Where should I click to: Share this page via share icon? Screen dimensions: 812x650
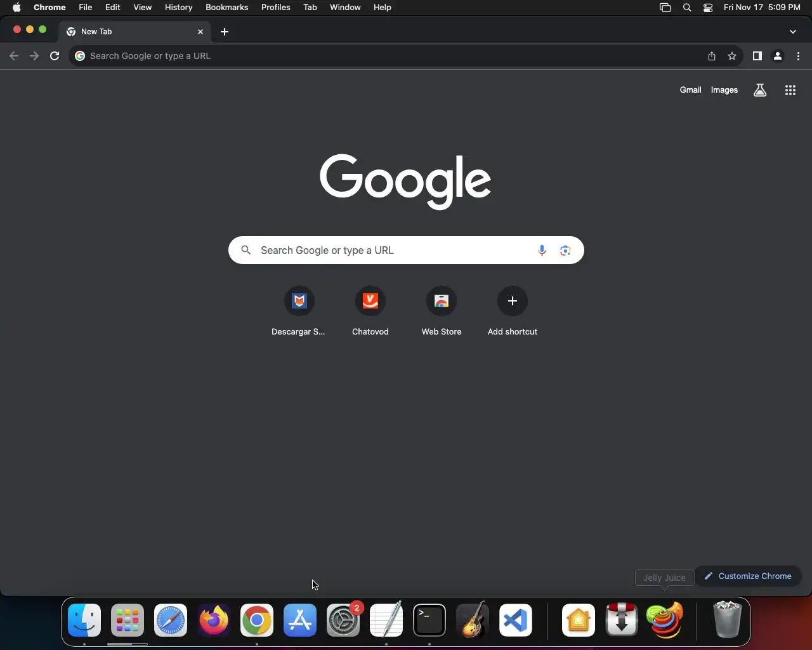pyautogui.click(x=712, y=56)
